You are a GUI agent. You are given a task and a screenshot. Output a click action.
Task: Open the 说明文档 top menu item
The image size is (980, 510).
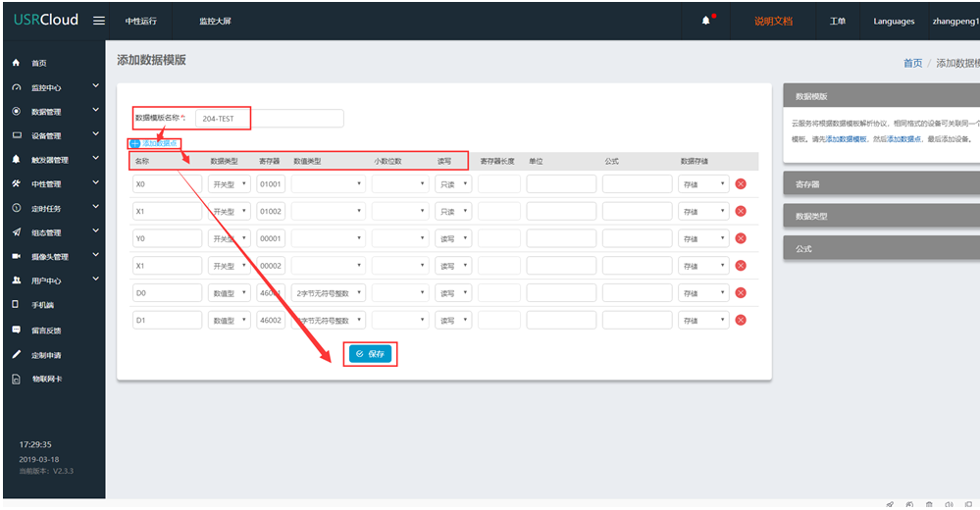point(773,21)
